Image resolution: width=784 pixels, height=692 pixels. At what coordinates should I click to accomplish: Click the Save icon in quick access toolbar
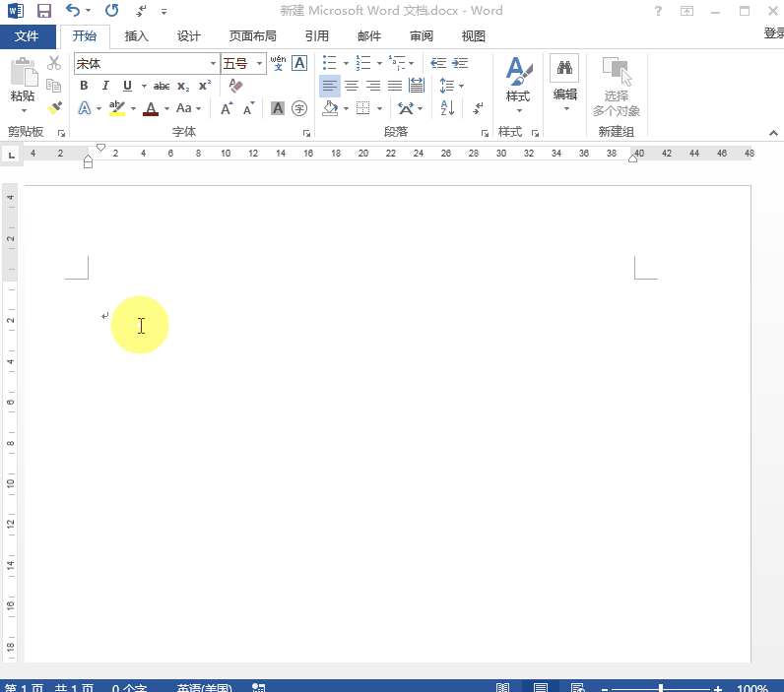(x=43, y=12)
